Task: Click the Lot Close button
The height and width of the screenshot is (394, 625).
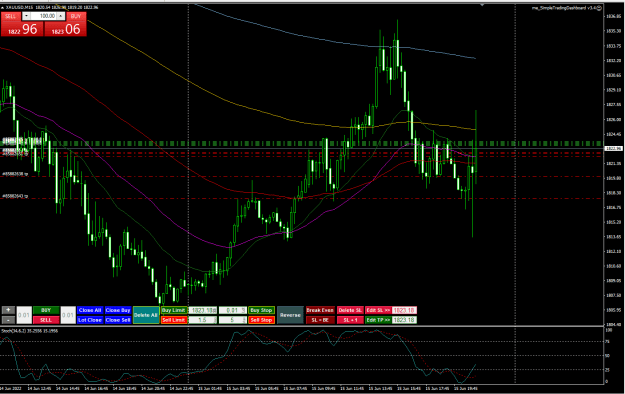Action: [90, 320]
